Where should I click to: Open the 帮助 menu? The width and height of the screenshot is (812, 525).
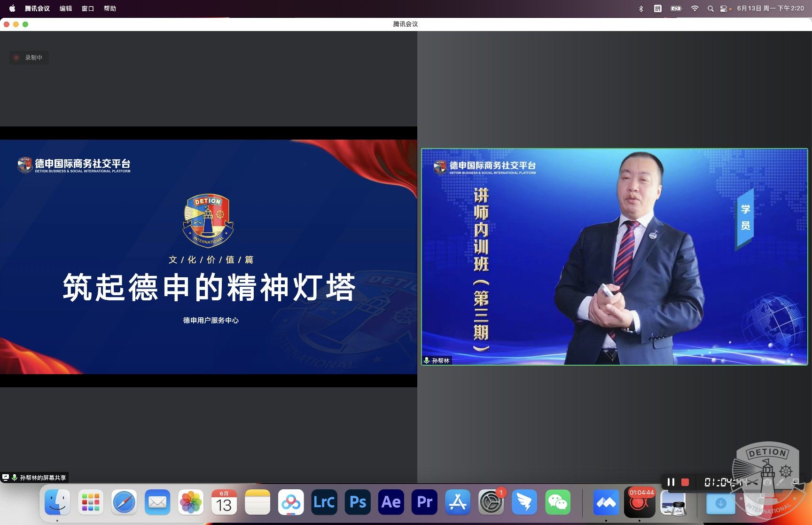pos(110,8)
